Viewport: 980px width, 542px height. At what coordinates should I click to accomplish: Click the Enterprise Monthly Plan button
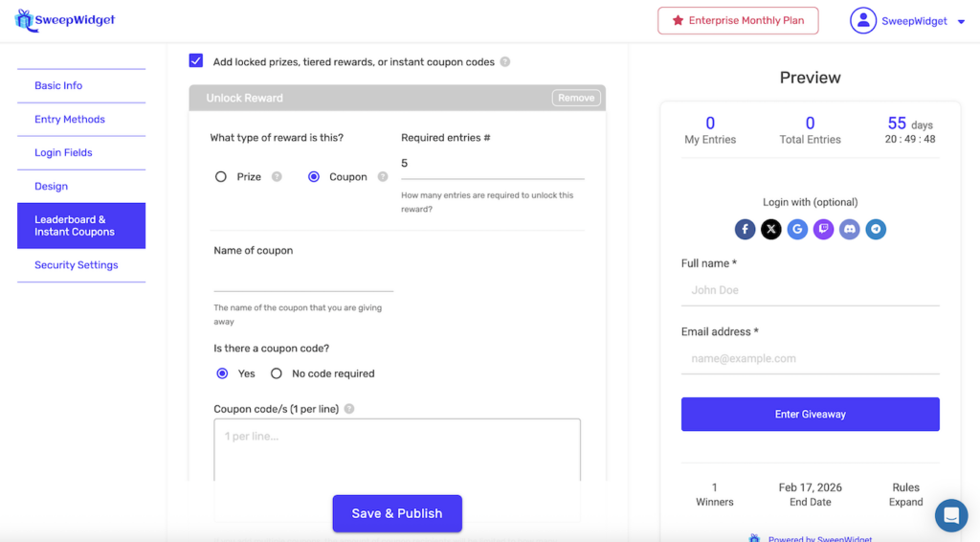pos(738,20)
